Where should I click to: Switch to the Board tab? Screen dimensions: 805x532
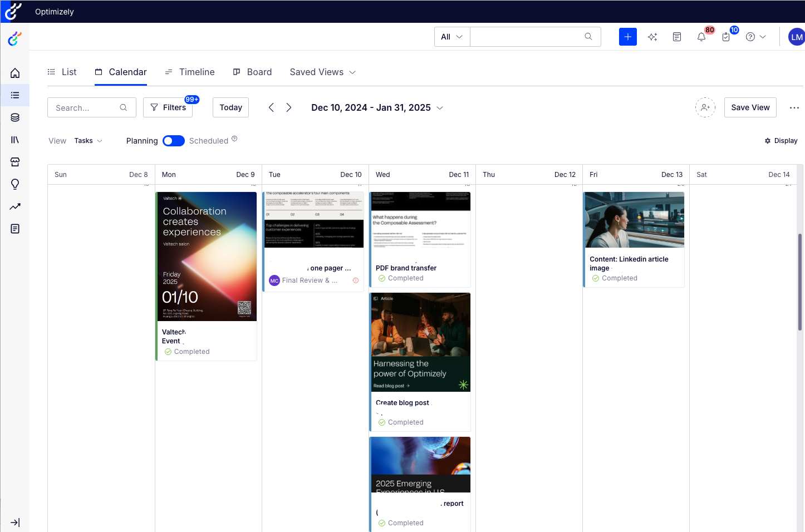[x=252, y=72]
